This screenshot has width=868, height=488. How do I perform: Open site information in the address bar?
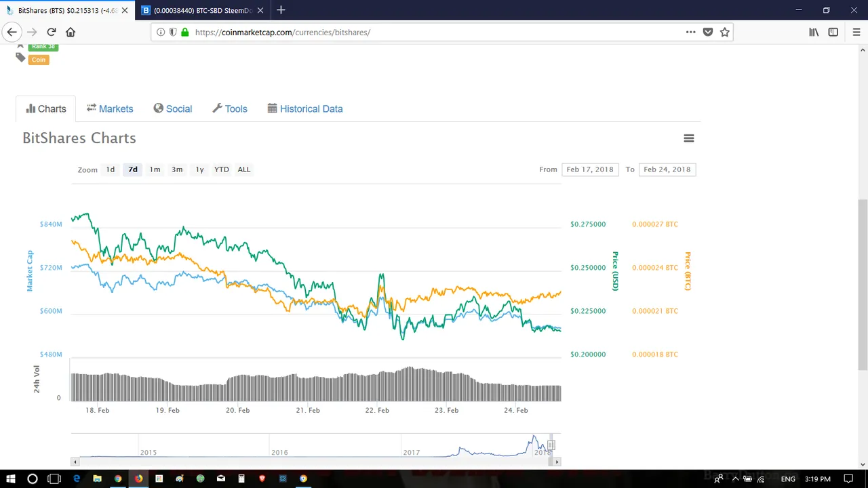[x=161, y=32]
